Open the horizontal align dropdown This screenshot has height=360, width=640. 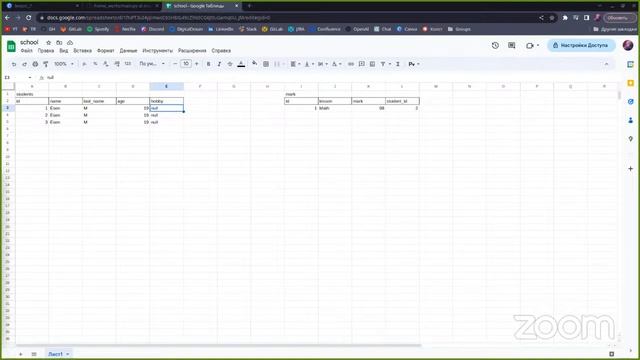[x=295, y=64]
